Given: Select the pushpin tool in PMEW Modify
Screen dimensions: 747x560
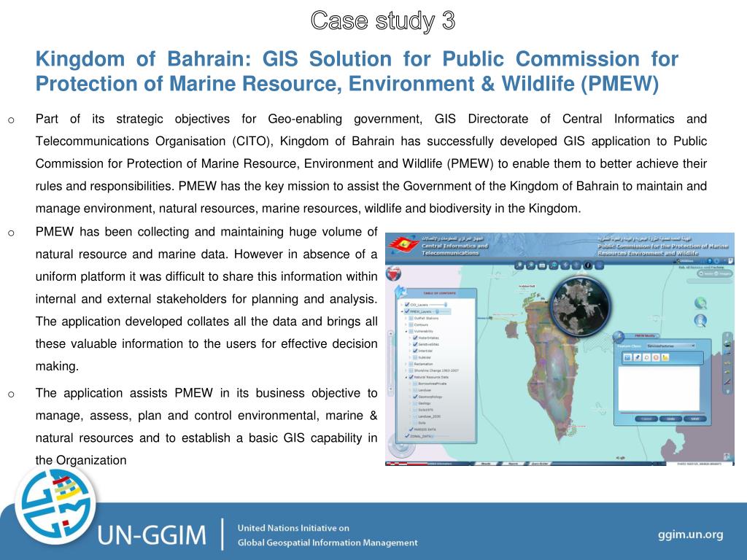Looking at the screenshot, I should [x=637, y=357].
